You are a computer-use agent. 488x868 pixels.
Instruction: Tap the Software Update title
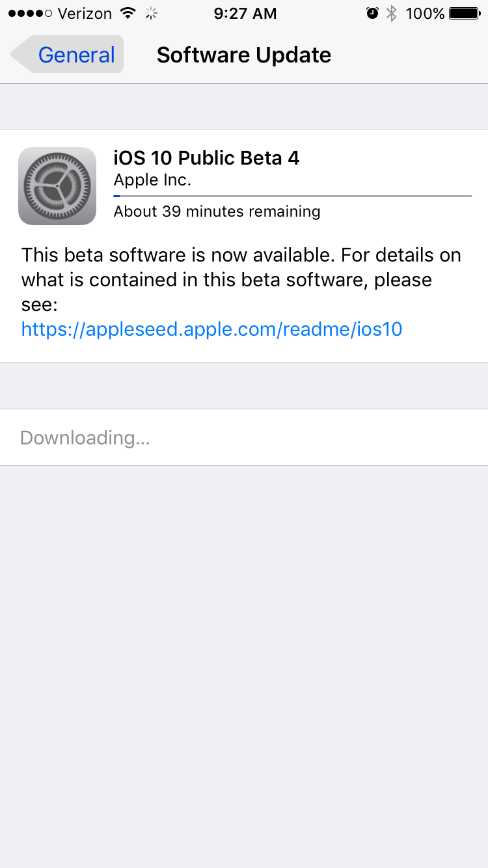(x=244, y=55)
